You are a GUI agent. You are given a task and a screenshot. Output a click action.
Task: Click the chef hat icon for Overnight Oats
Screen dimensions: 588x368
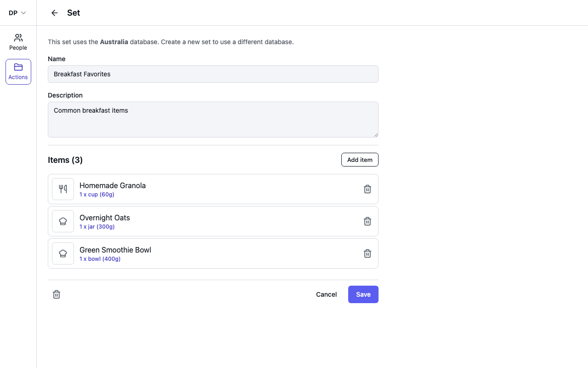click(x=63, y=221)
